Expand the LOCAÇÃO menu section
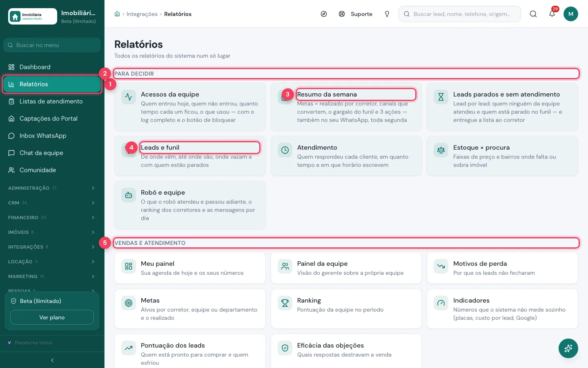588x368 pixels. click(x=52, y=262)
